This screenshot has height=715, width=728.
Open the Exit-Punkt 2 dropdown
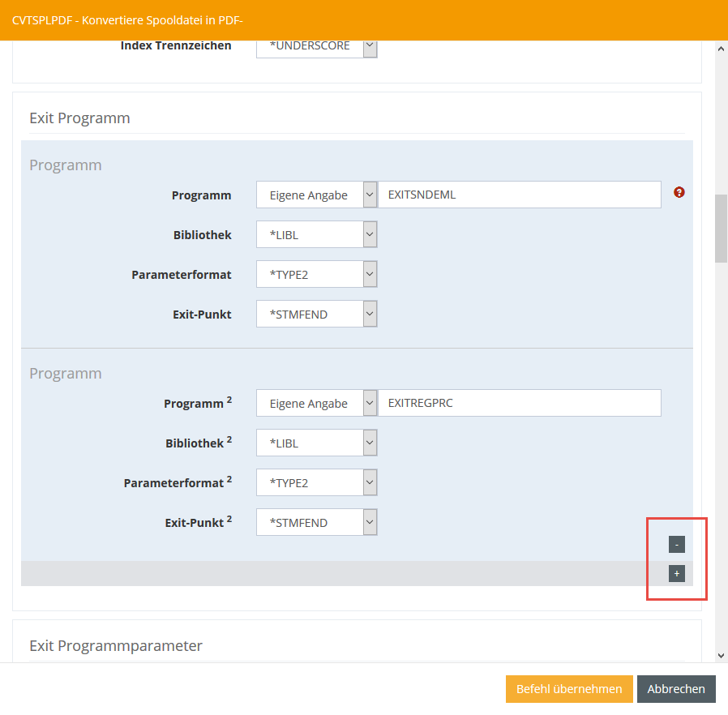317,523
